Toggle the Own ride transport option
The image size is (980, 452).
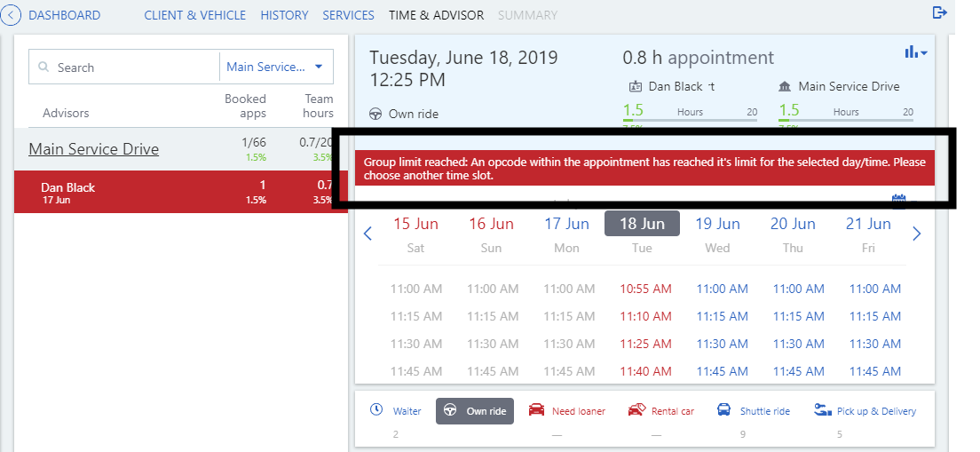(475, 411)
